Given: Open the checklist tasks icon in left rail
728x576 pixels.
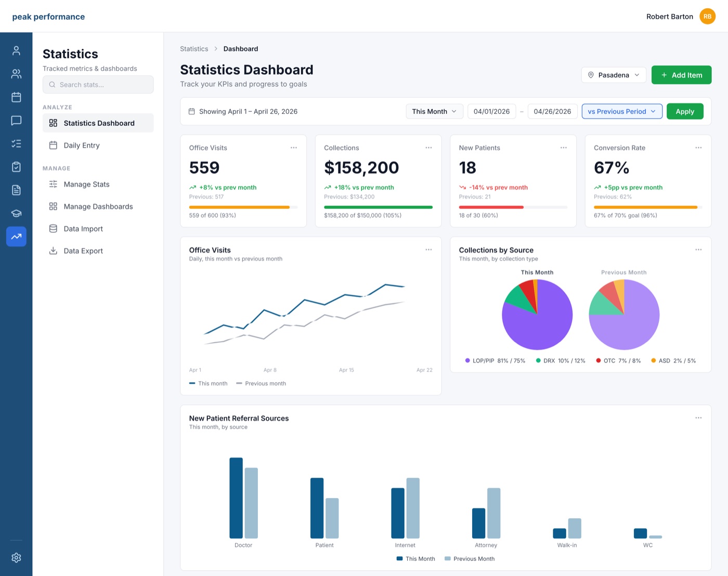Looking at the screenshot, I should point(16,143).
